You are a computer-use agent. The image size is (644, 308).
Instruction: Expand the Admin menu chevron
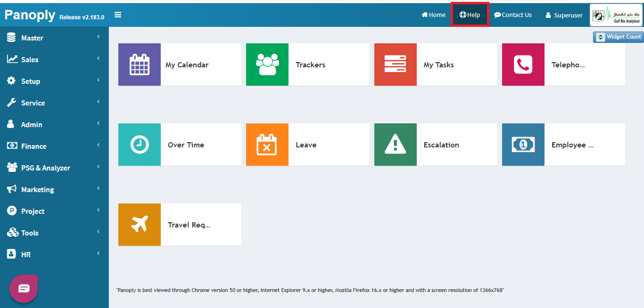point(99,123)
